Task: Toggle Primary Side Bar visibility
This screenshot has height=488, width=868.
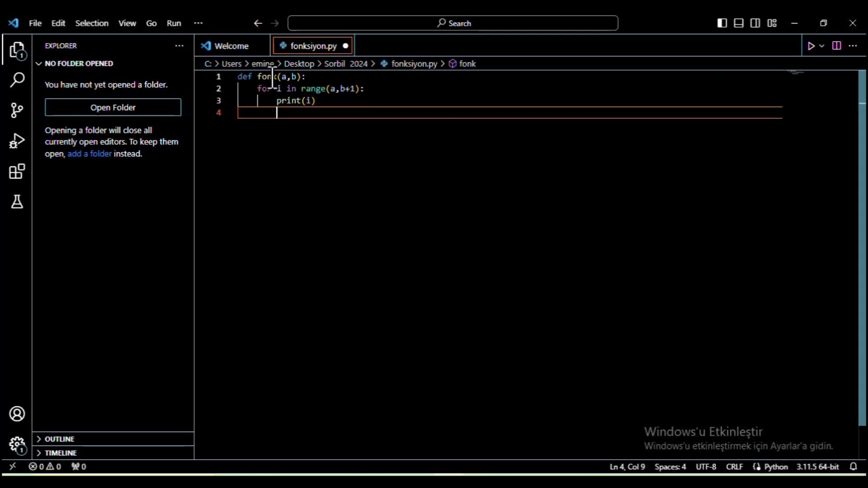Action: pos(722,23)
